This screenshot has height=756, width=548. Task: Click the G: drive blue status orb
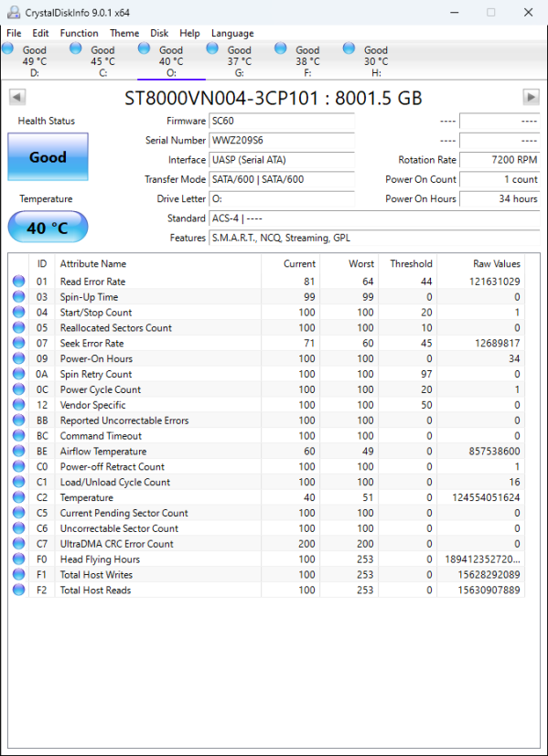click(212, 48)
